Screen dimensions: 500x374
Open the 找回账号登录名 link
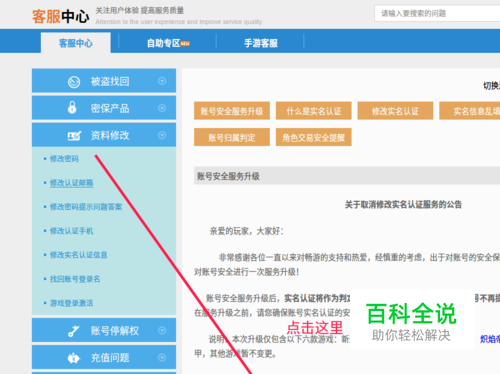point(75,279)
